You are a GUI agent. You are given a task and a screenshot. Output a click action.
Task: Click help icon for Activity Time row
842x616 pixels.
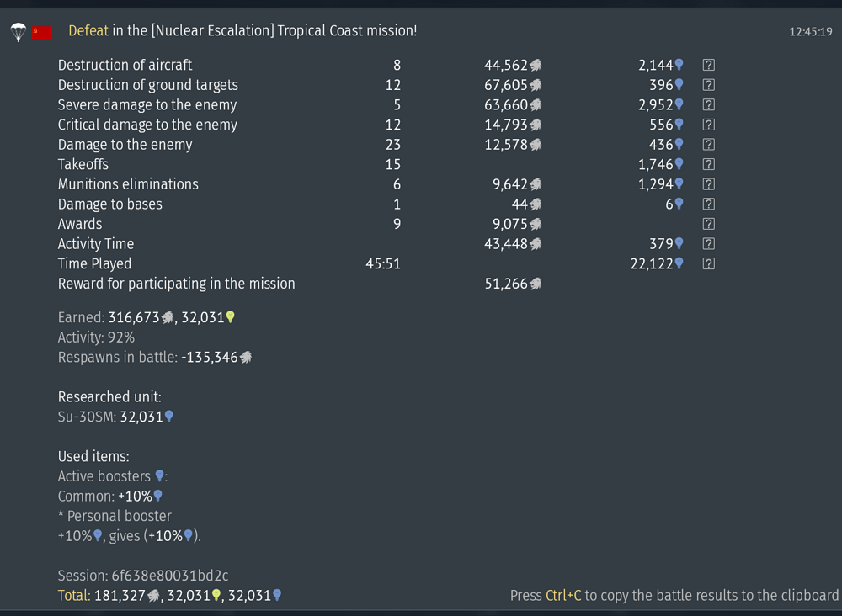point(708,243)
